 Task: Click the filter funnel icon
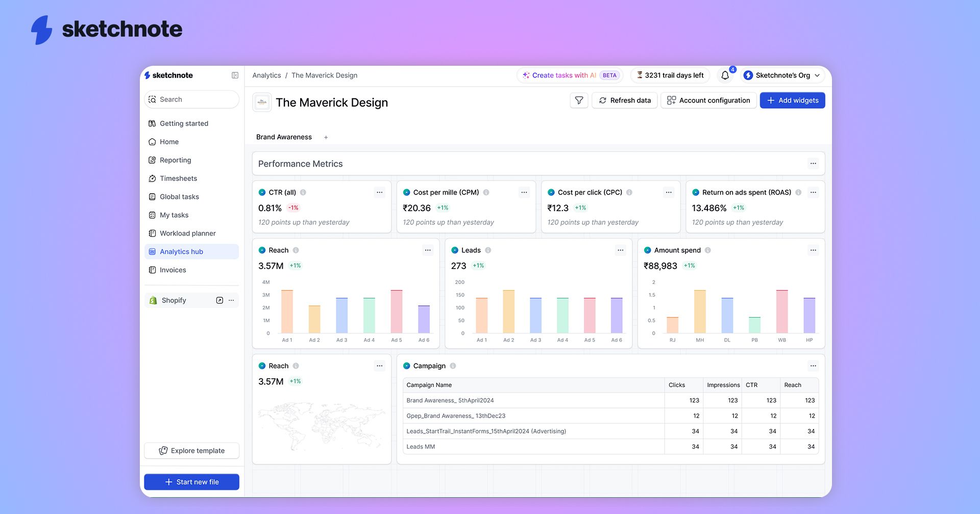pyautogui.click(x=579, y=100)
